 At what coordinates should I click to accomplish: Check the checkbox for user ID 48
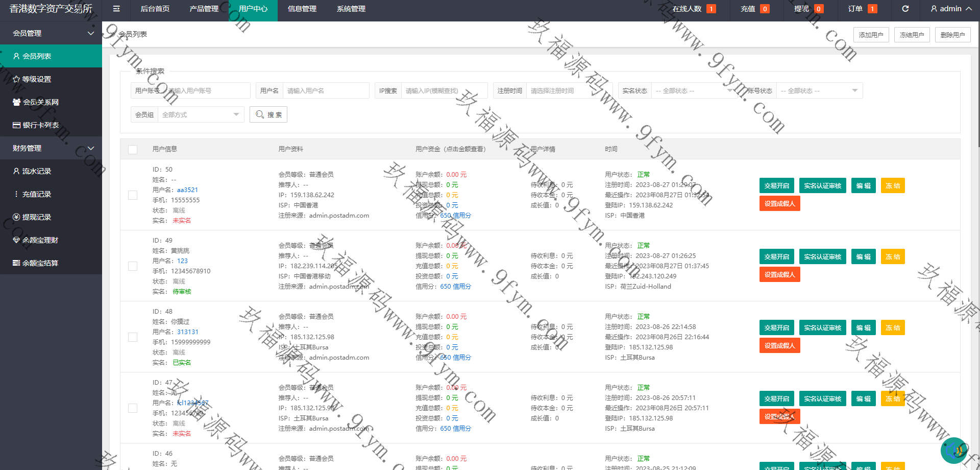(133, 337)
